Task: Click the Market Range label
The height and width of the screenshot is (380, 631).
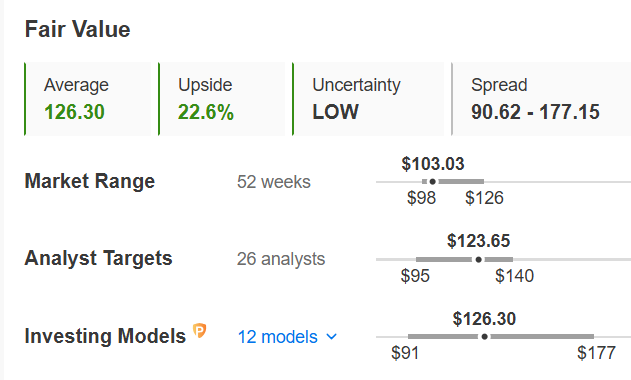Action: point(90,181)
